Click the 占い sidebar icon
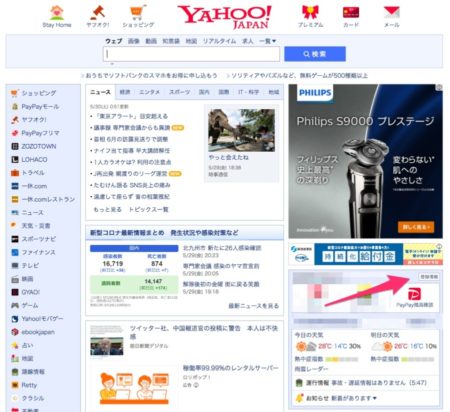The height and width of the screenshot is (412, 450). (15, 345)
